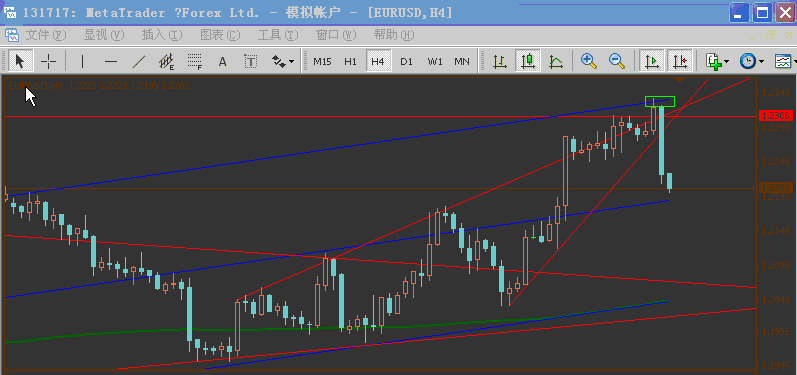The width and height of the screenshot is (797, 375).
Task: Toggle chart Auto Scroll
Action: coord(651,61)
